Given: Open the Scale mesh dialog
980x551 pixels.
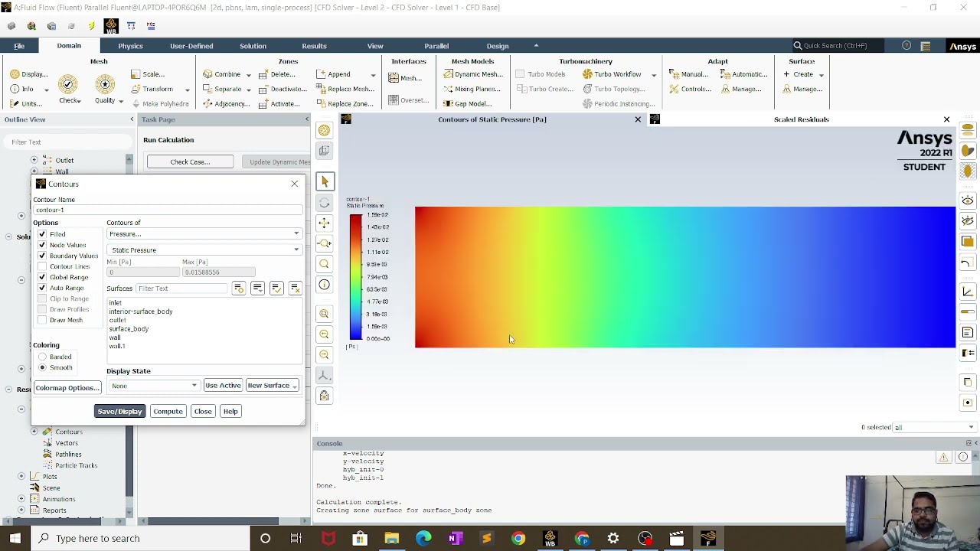Looking at the screenshot, I should [148, 74].
